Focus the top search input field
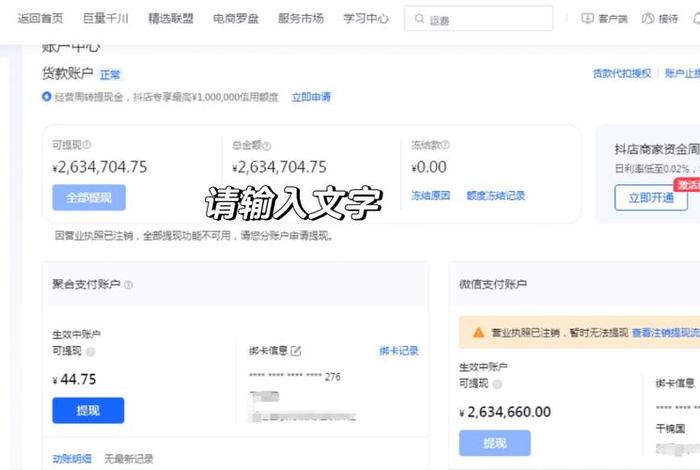 479,19
